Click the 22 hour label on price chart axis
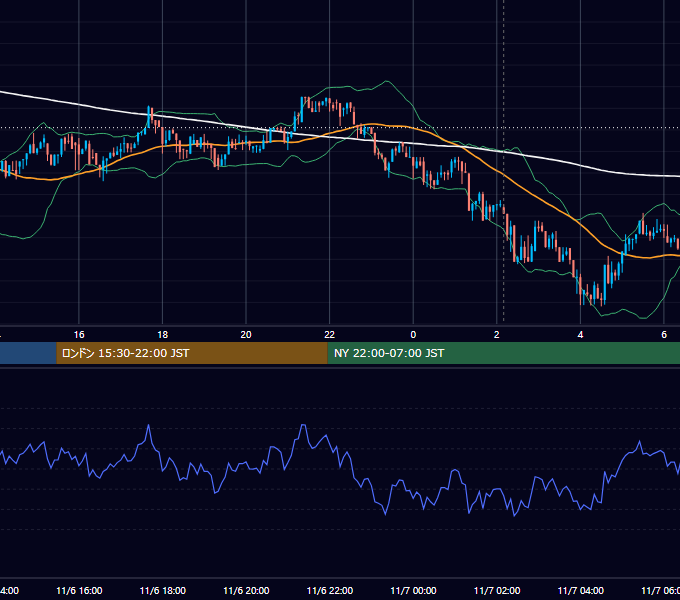The image size is (680, 600). point(330,335)
